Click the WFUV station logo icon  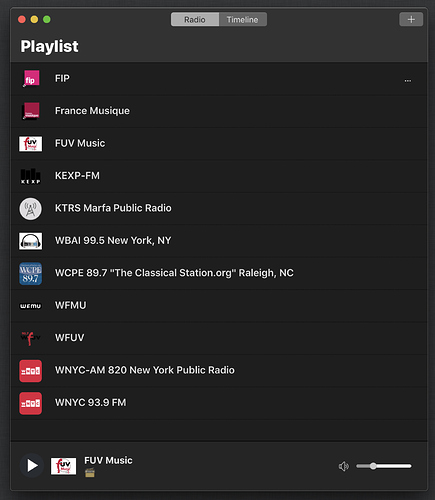pyautogui.click(x=30, y=338)
